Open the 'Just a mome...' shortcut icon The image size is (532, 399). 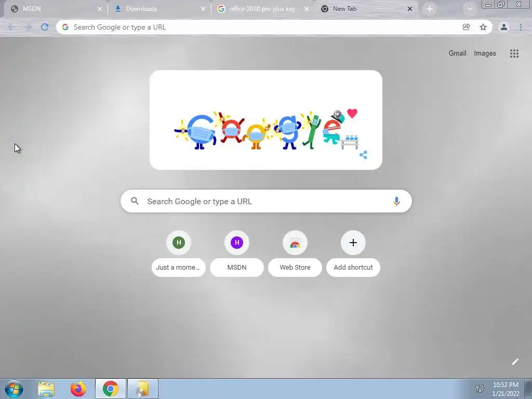tap(179, 243)
